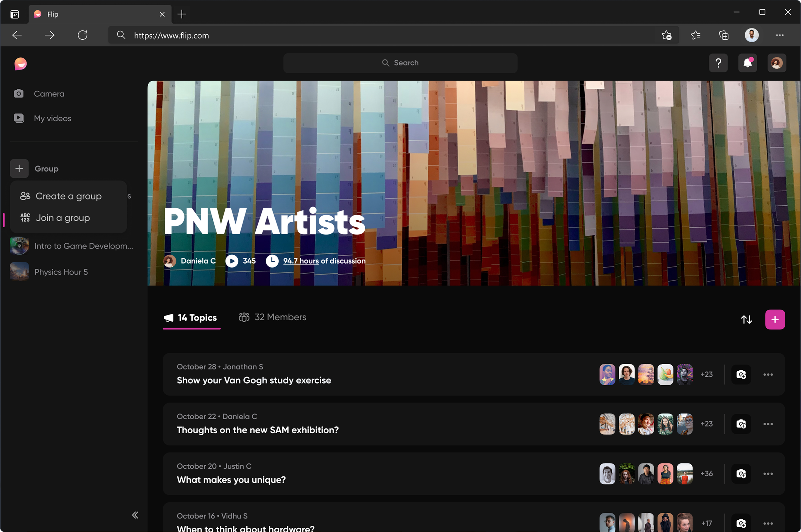The image size is (801, 532).
Task: Open more options for Van Gogh topic
Action: [x=768, y=374]
